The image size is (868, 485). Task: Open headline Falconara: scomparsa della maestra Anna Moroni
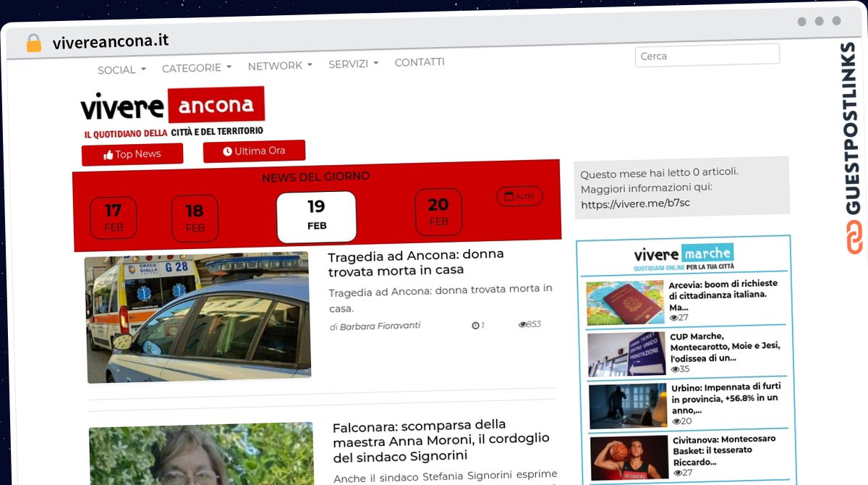(x=441, y=441)
